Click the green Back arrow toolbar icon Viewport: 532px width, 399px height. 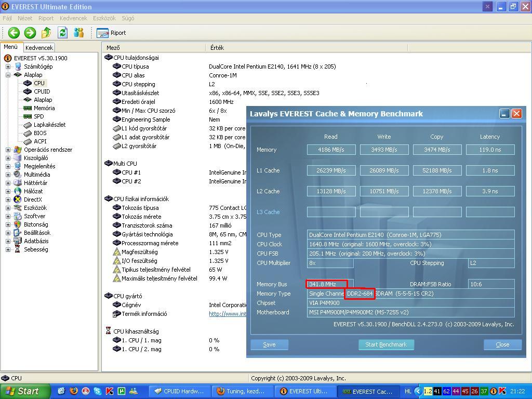(x=14, y=33)
